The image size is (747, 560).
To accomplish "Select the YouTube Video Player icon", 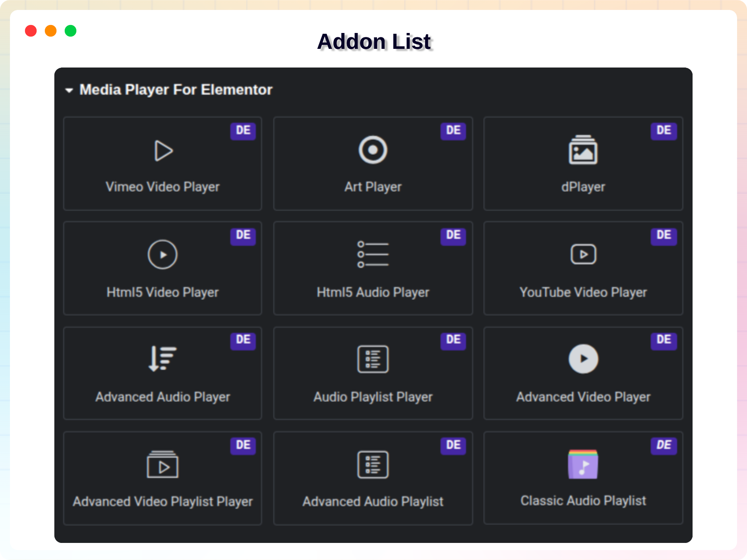I will tap(583, 254).
